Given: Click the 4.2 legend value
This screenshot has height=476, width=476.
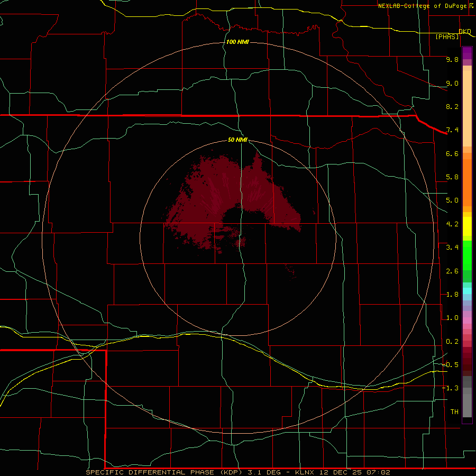Looking at the screenshot, I should coord(452,224).
